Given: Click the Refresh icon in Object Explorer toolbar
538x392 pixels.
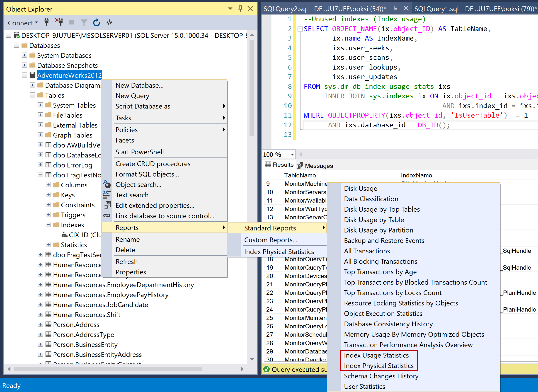Looking at the screenshot, I should pyautogui.click(x=96, y=22).
